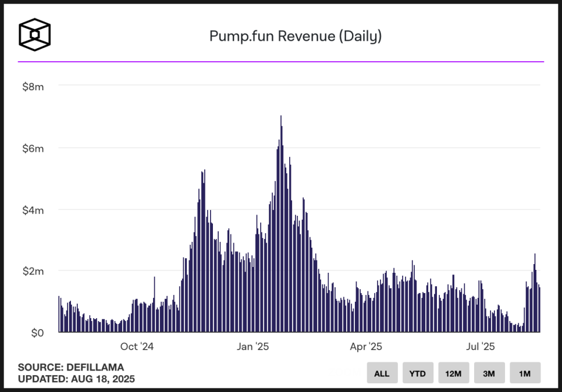The image size is (562, 392).
Task: Click the $6m y-axis label
Action: (33, 148)
